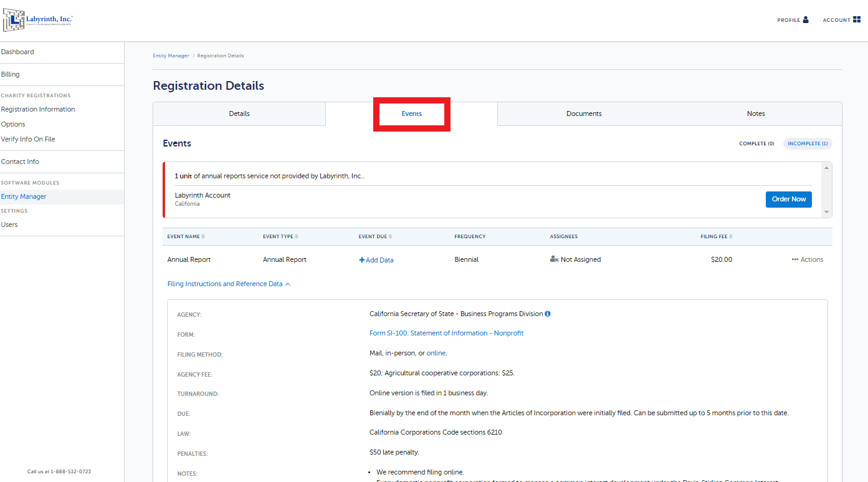Viewport: 868px width, 482px height.
Task: Click the online filing method link
Action: 436,353
